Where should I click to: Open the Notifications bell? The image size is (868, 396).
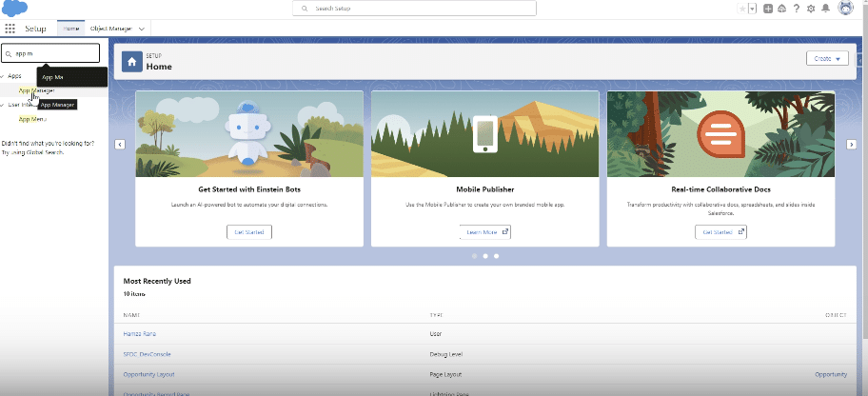click(x=825, y=9)
